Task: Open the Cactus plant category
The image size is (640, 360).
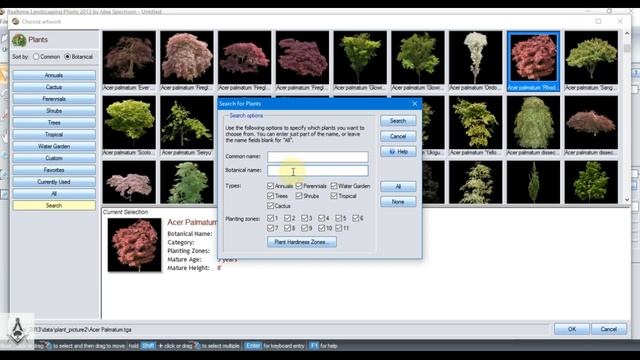Action: (x=54, y=87)
